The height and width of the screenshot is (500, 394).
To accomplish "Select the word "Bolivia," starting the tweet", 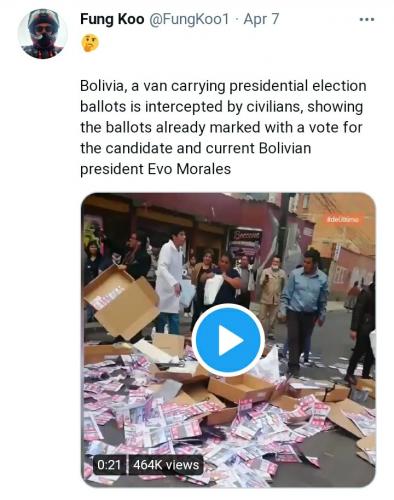I will pos(102,86).
